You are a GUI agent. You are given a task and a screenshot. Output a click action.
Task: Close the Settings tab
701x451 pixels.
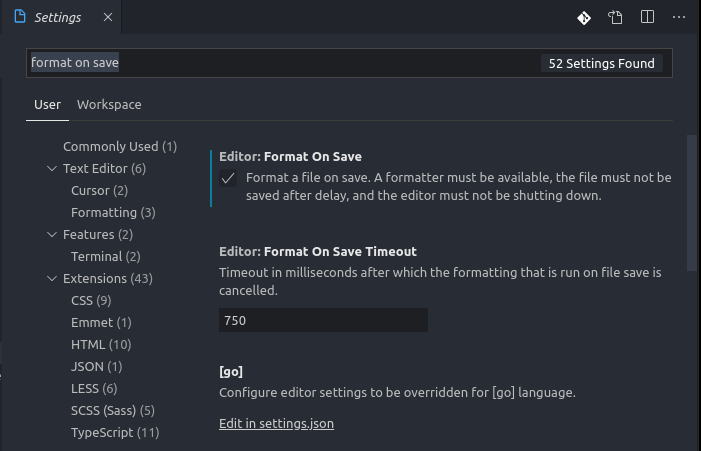[x=106, y=18]
